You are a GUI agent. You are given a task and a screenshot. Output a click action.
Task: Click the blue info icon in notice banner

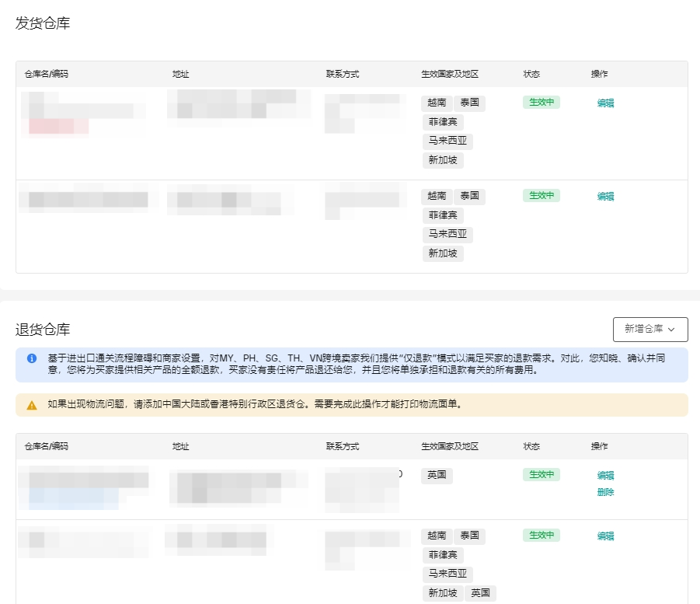click(32, 358)
